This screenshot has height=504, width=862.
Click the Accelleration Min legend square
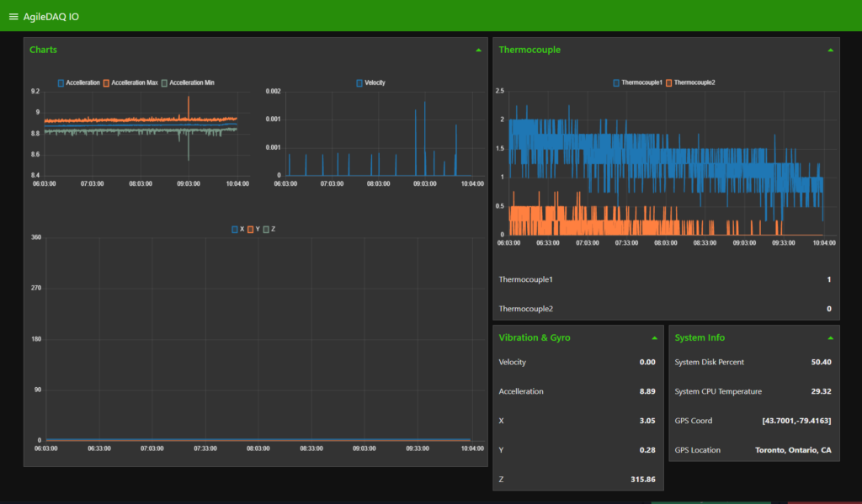(x=164, y=82)
